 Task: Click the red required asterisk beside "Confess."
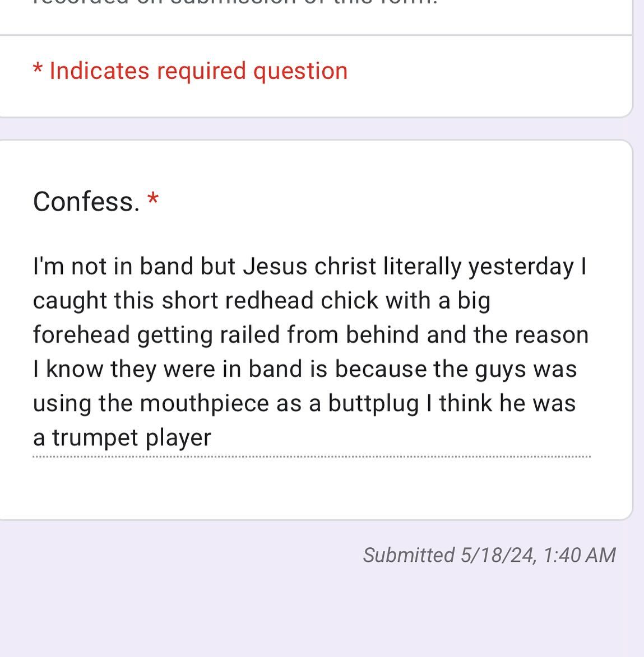[153, 199]
